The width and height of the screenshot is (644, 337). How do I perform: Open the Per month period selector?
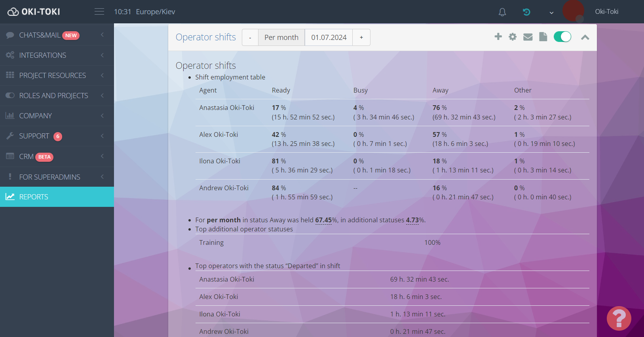pyautogui.click(x=281, y=38)
